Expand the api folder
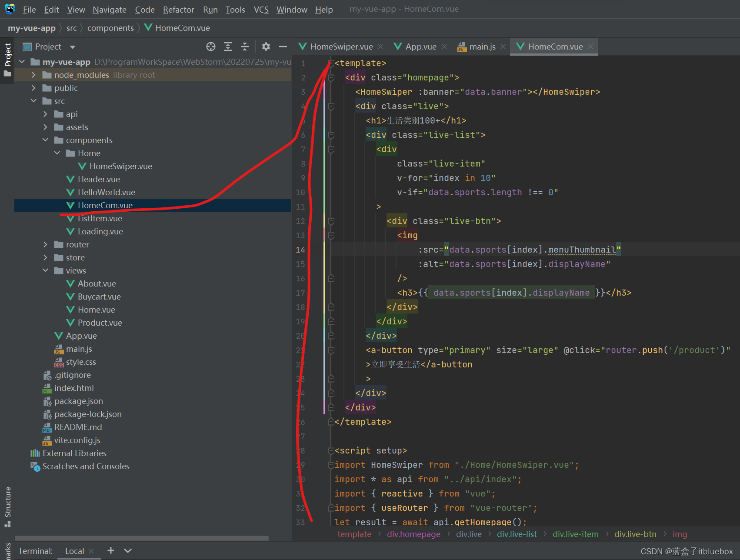The height and width of the screenshot is (560, 740). (x=45, y=114)
